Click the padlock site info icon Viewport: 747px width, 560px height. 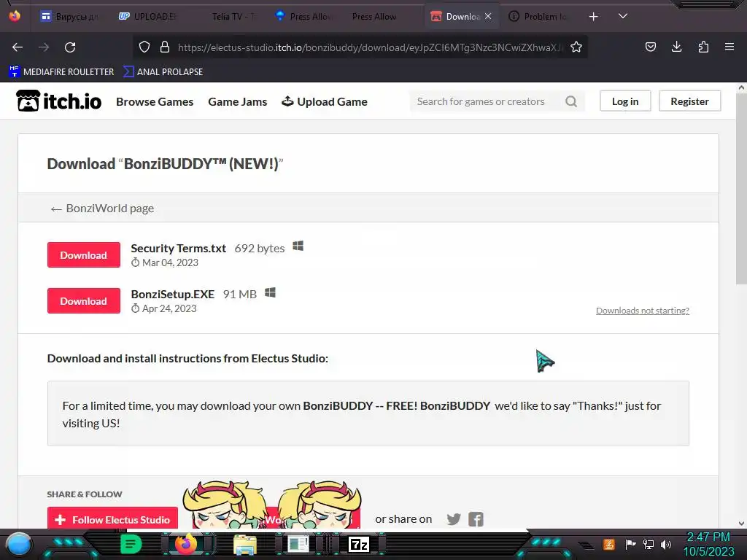[x=165, y=47]
